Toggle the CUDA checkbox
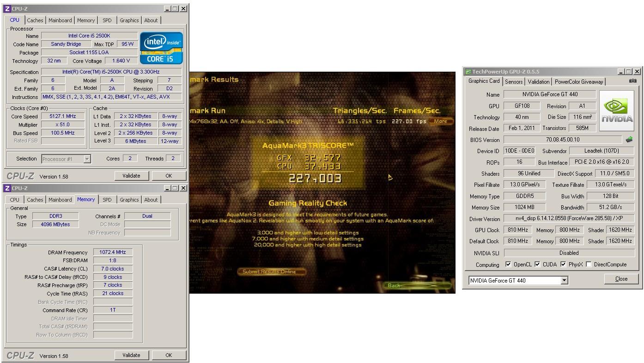 coord(537,265)
